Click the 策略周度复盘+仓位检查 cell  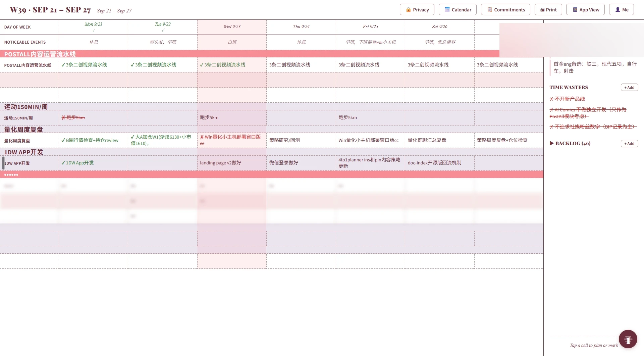click(x=509, y=140)
